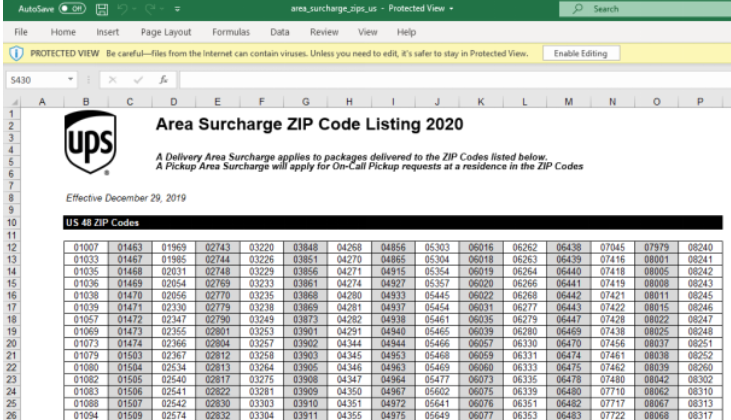Open the Review ribbon tab
Viewport: 731px width, 420px height.
[324, 32]
